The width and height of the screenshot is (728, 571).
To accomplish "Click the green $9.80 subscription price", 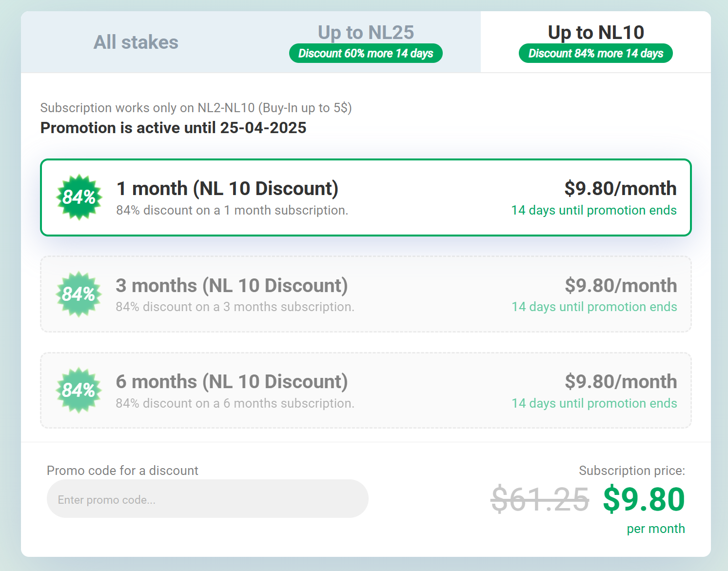I will pyautogui.click(x=644, y=499).
